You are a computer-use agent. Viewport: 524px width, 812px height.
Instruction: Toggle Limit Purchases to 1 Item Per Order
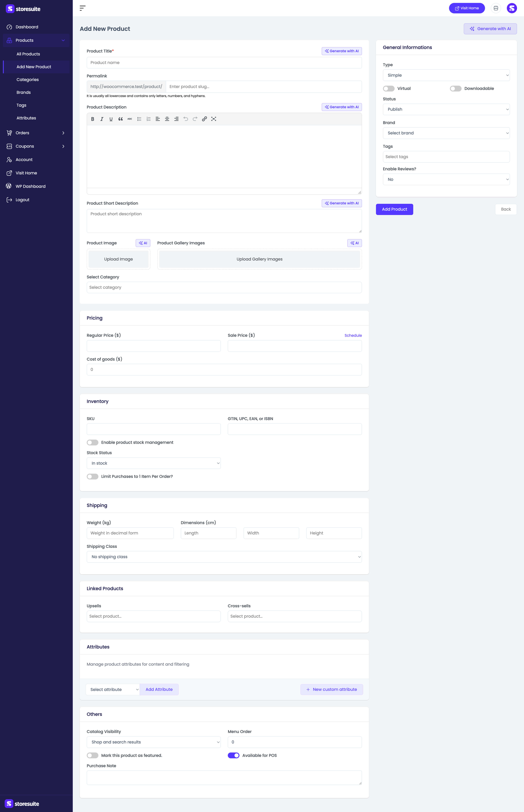[x=93, y=477]
